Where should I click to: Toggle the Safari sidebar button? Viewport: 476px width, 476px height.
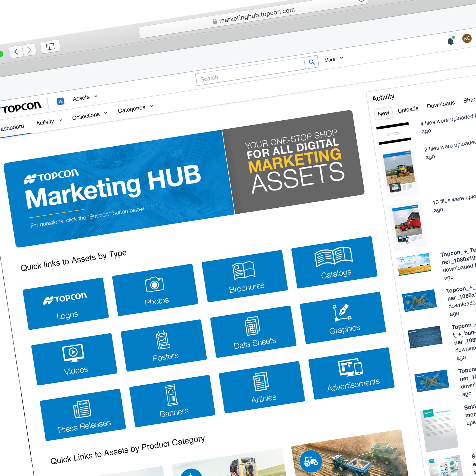tap(50, 46)
